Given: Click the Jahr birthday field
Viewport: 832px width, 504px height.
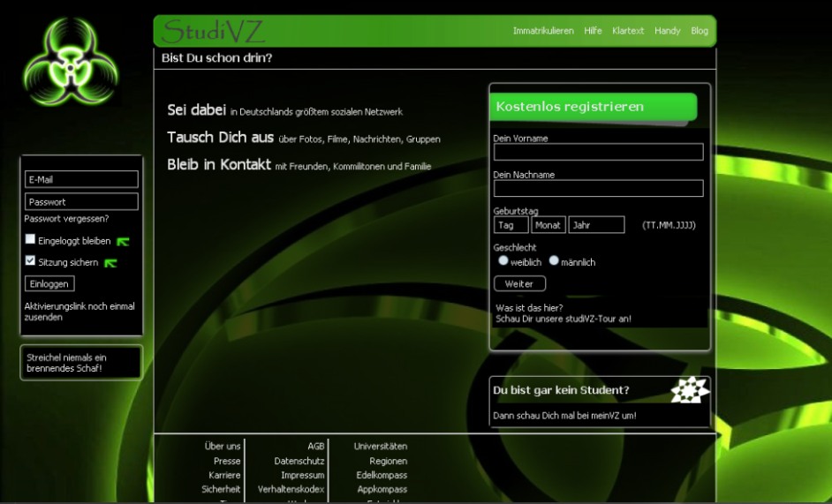Looking at the screenshot, I should click(x=596, y=225).
